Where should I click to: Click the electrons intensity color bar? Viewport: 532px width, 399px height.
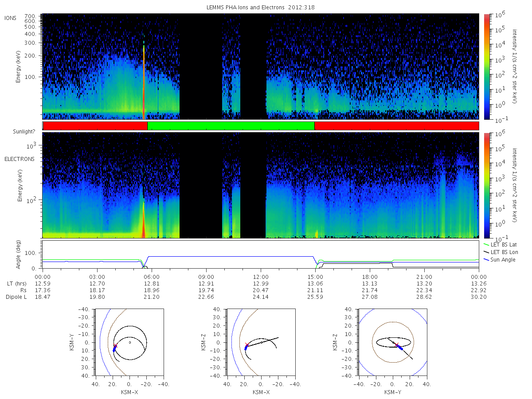[x=486, y=185]
